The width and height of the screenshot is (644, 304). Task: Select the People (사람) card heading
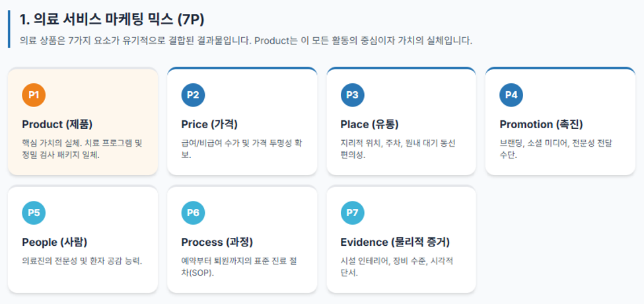pos(54,243)
